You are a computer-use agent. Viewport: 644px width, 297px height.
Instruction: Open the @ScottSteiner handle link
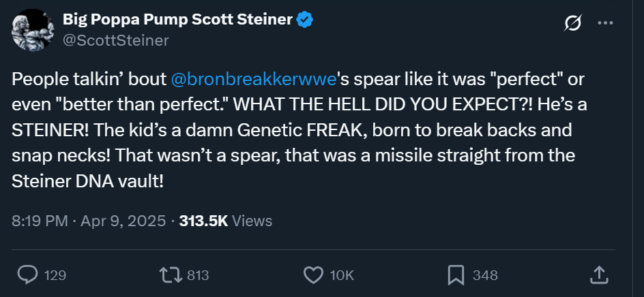click(x=116, y=40)
